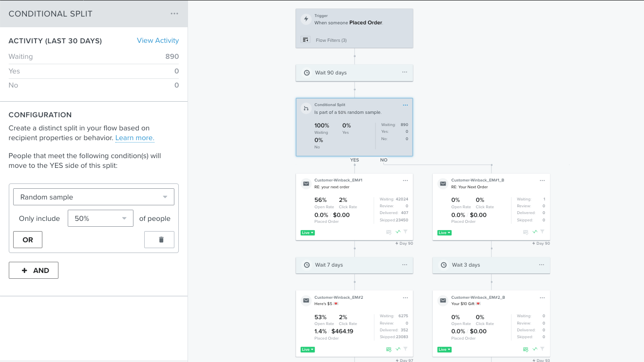The image size is (644, 362).
Task: Open the Conditional Split panel header options menu
Action: click(174, 14)
